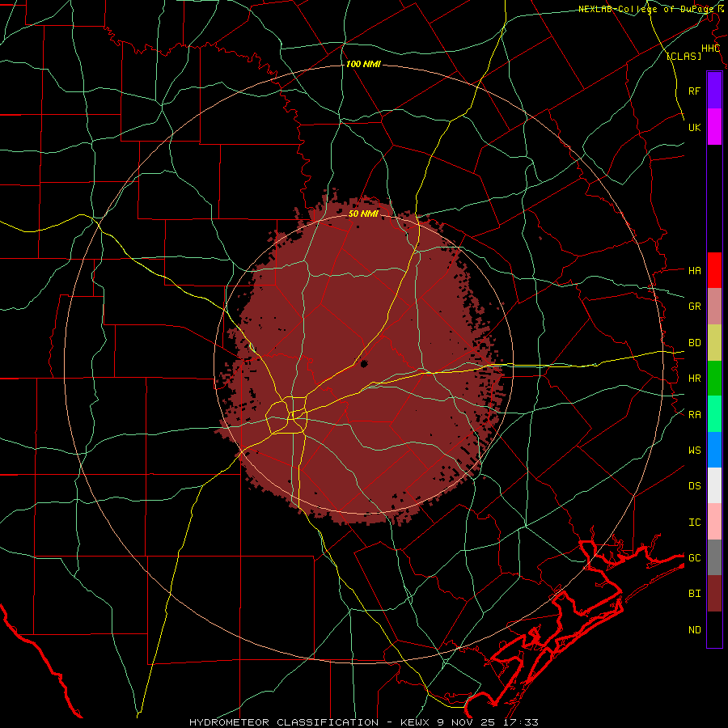Pick the dark green HR swatch
This screenshot has width=728, height=728.
tap(714, 379)
